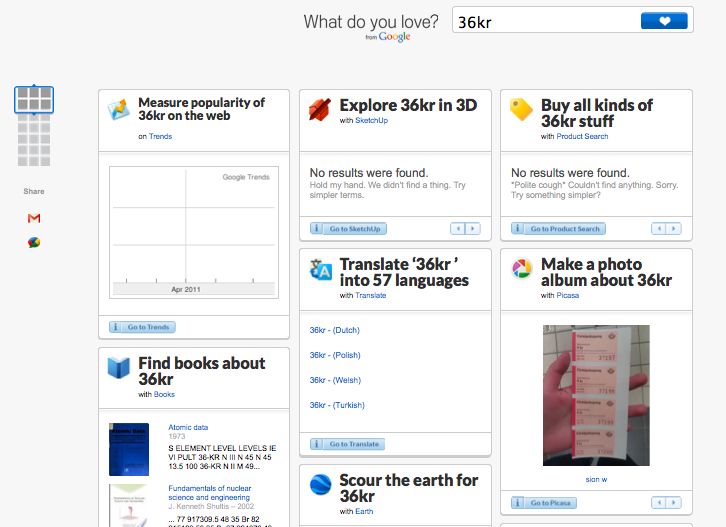The image size is (726, 527).
Task: Click the Atomic Data book cover thumbnail
Action: click(x=129, y=449)
